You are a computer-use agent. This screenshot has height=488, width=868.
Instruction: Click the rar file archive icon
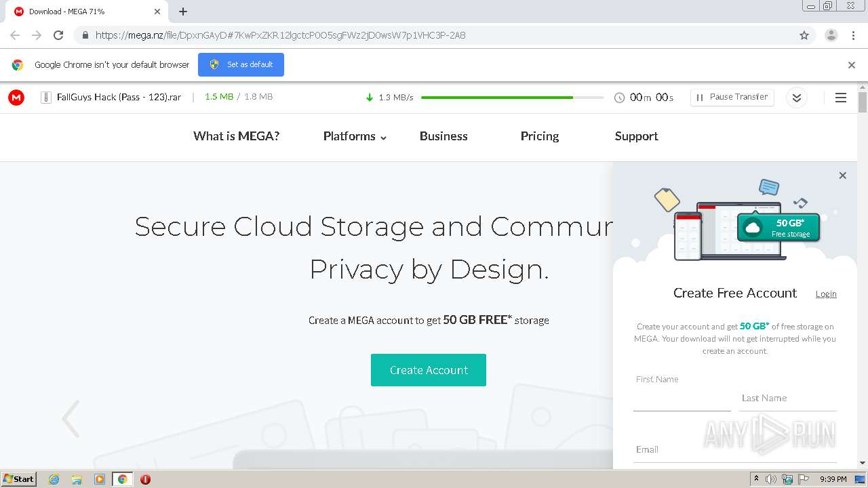point(46,98)
